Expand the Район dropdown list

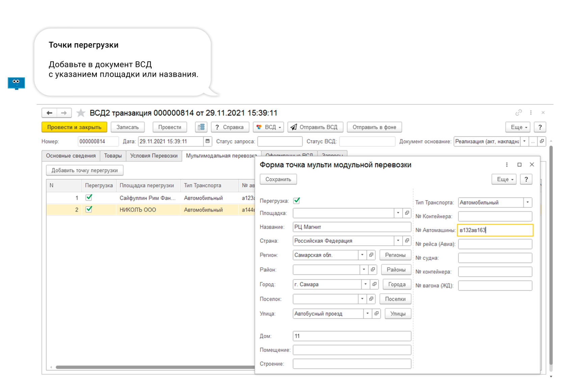point(364,269)
